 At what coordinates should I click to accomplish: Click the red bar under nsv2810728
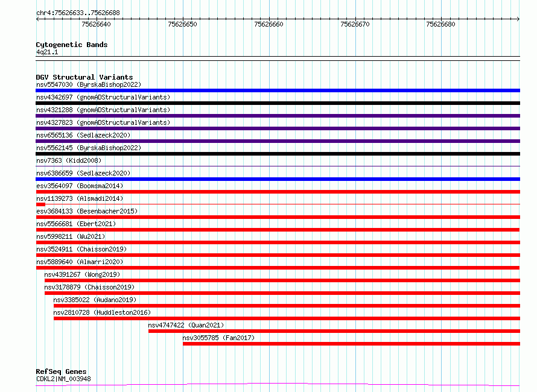pos(287,318)
